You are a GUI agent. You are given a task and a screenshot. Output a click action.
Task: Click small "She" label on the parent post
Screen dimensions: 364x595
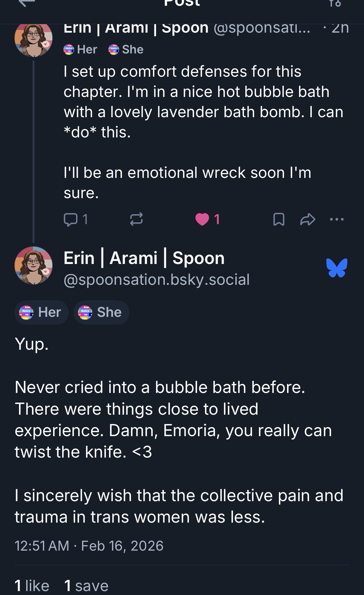click(126, 50)
